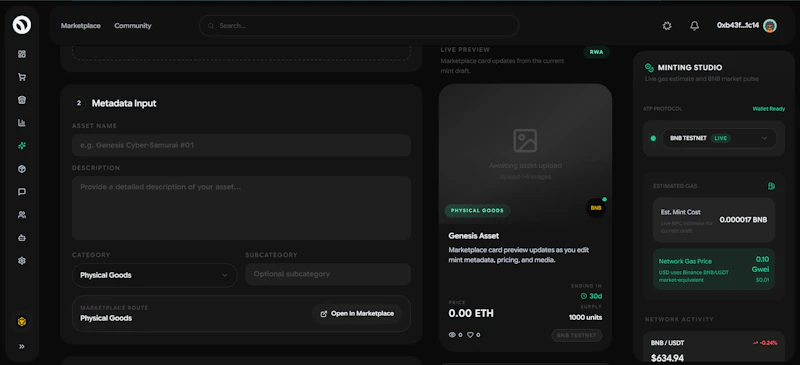Image resolution: width=800 pixels, height=365 pixels.
Task: Open notifications with the bell icon
Action: 694,26
